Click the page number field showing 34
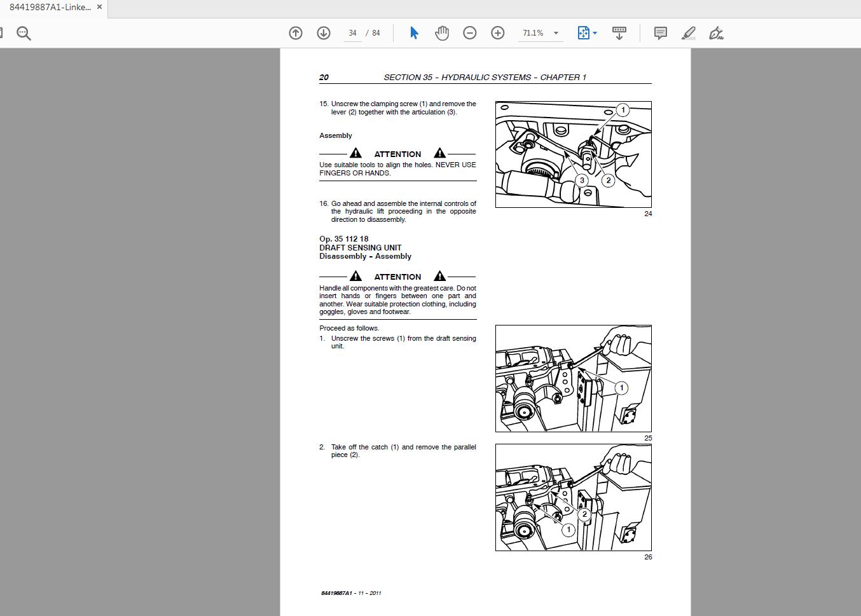The width and height of the screenshot is (861, 616). pyautogui.click(x=352, y=32)
